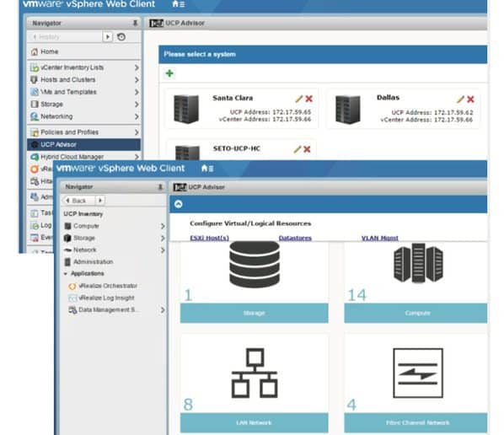
Task: Delete the SETO-UCP-HC system red X
Action: coord(307,149)
